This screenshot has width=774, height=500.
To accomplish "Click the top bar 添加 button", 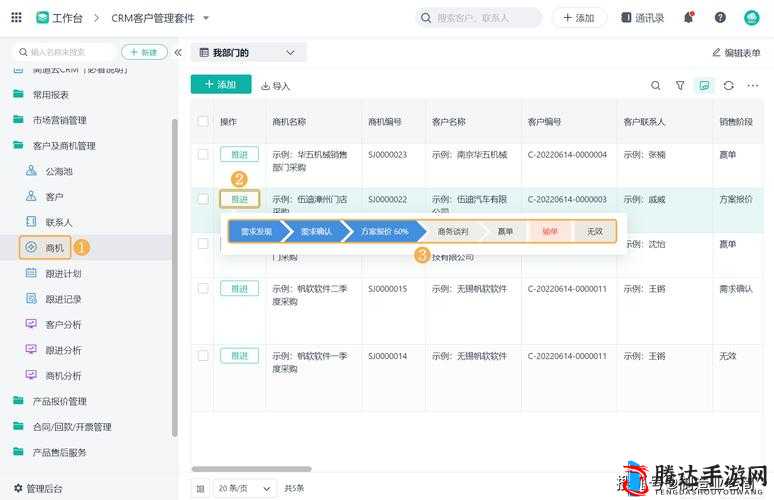I will click(579, 18).
